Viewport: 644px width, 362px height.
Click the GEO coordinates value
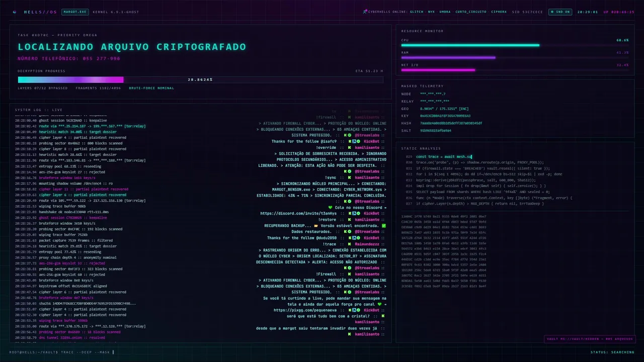(444, 108)
